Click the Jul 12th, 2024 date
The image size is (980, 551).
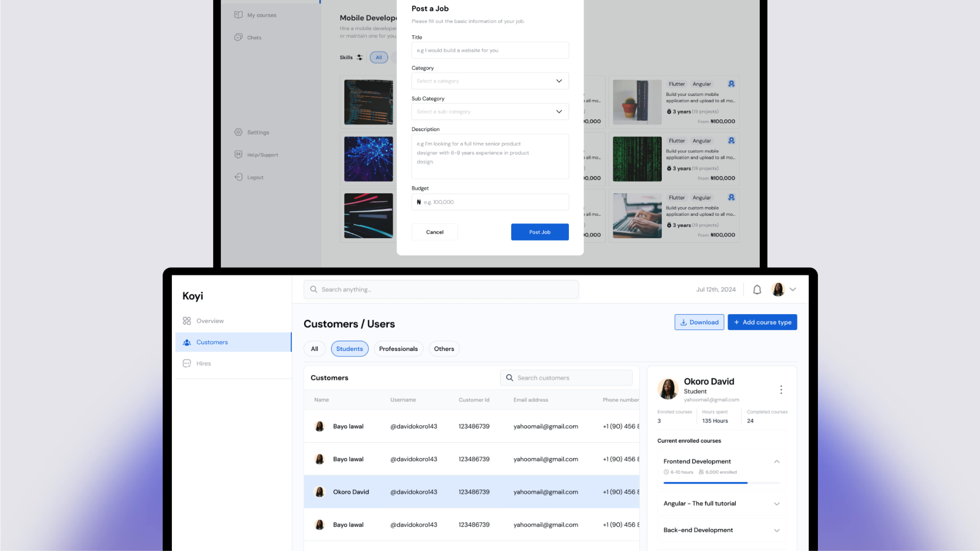point(716,289)
